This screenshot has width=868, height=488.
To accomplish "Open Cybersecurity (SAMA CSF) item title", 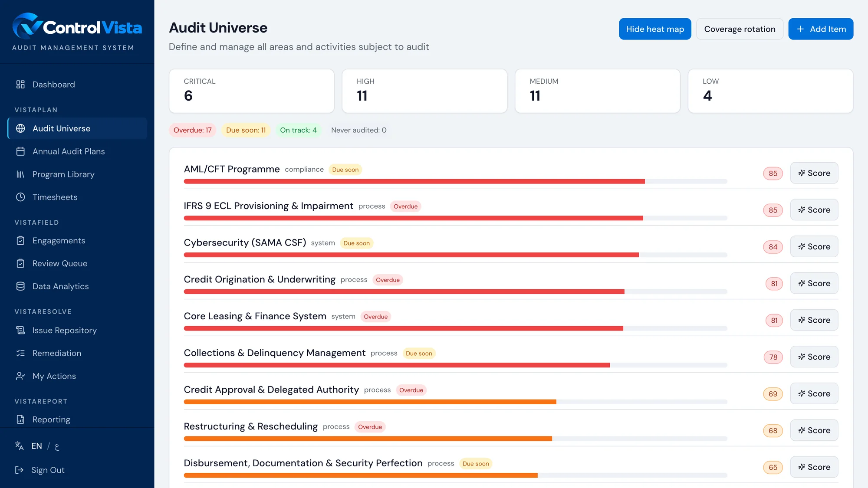I will click(x=245, y=242).
